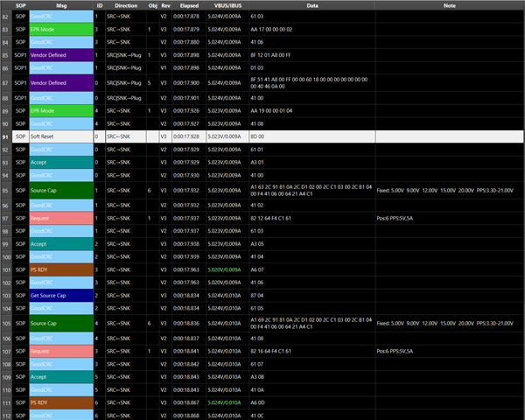Click the Request message in row 97
This screenshot has width=525, height=420.
pyautogui.click(x=61, y=219)
